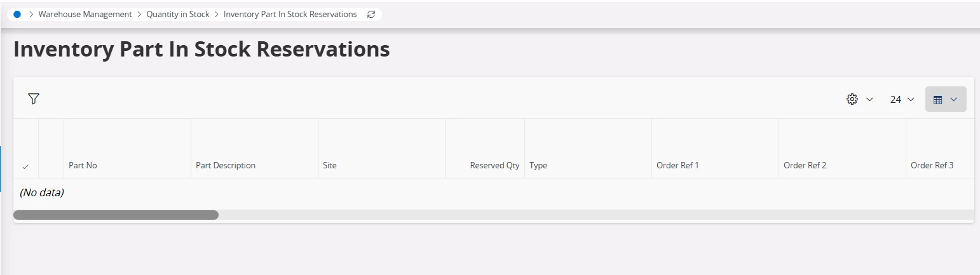This screenshot has width=980, height=275.
Task: Click the Order Ref 1 column header
Action: pos(677,165)
